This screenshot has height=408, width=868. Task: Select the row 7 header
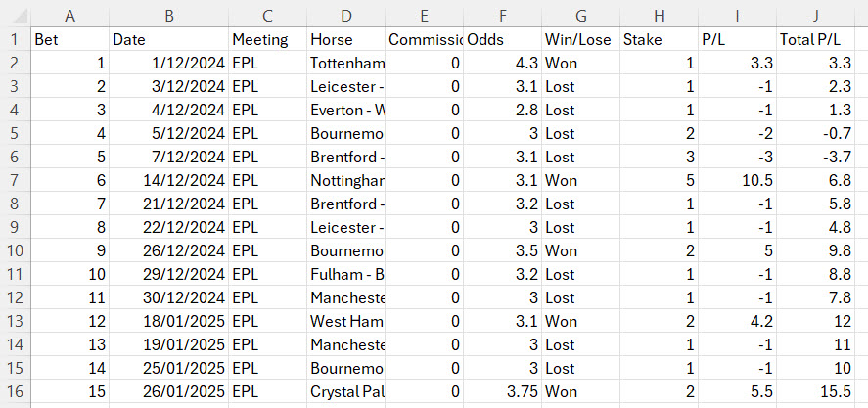pyautogui.click(x=15, y=182)
